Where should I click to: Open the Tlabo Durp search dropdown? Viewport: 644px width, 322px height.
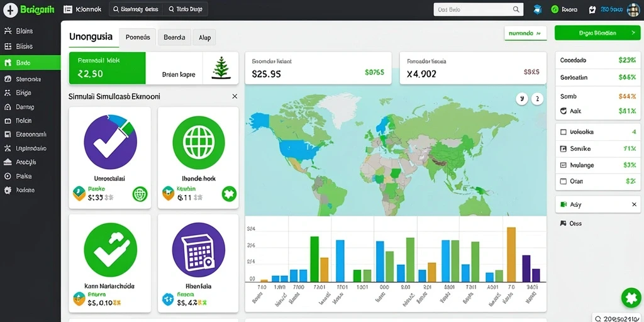click(x=186, y=9)
